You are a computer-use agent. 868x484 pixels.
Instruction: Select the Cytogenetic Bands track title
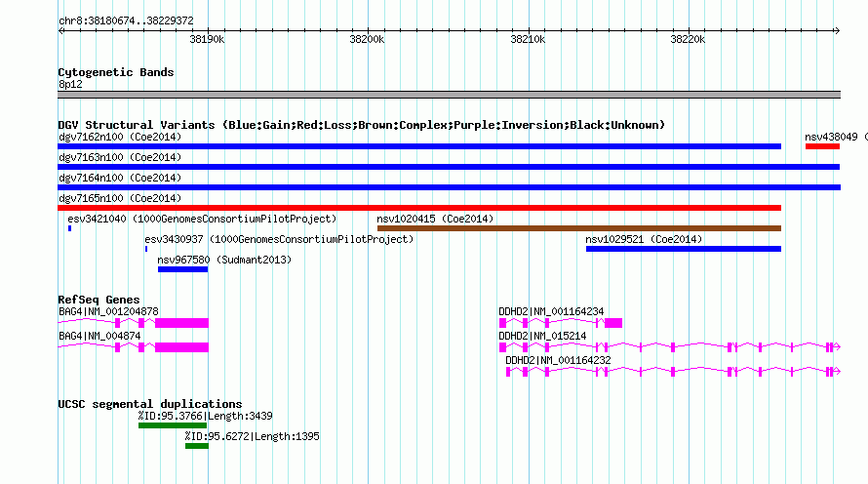(116, 72)
